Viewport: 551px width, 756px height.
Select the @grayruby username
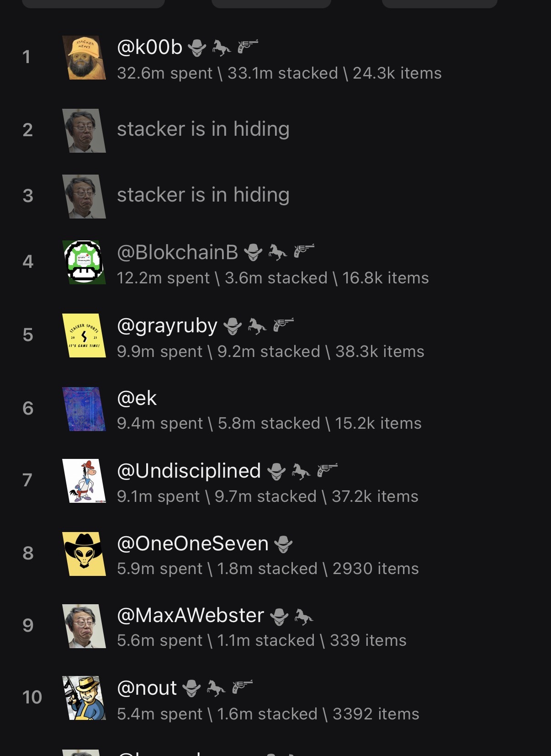[167, 325]
